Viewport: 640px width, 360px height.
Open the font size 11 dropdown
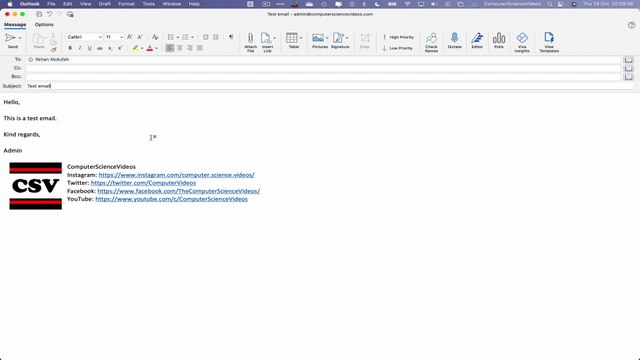click(121, 37)
